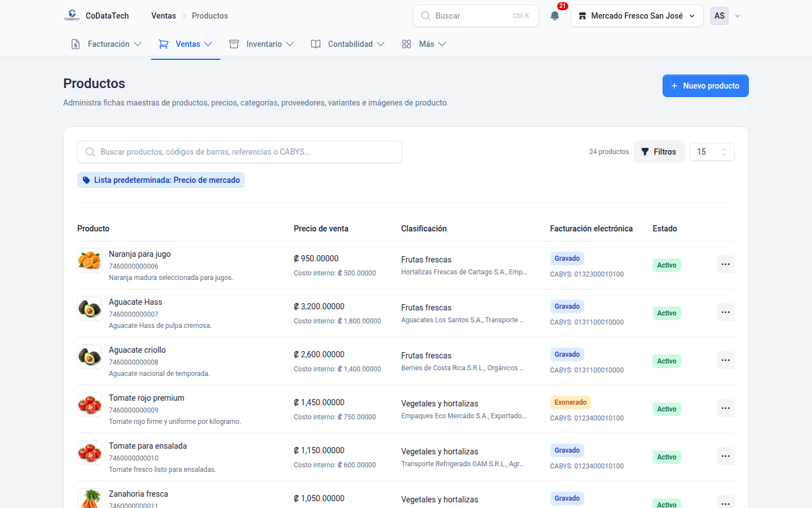Click the Gravado badge for Aguacate Hass

click(567, 306)
